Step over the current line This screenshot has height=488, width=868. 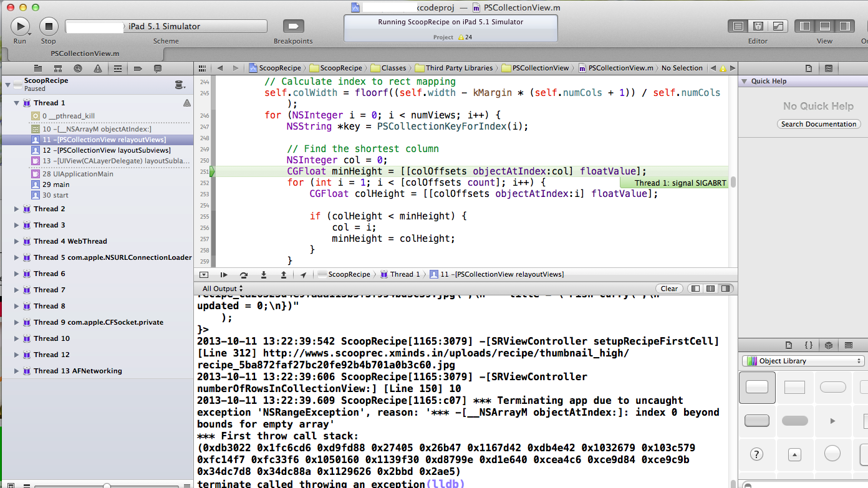pos(244,274)
